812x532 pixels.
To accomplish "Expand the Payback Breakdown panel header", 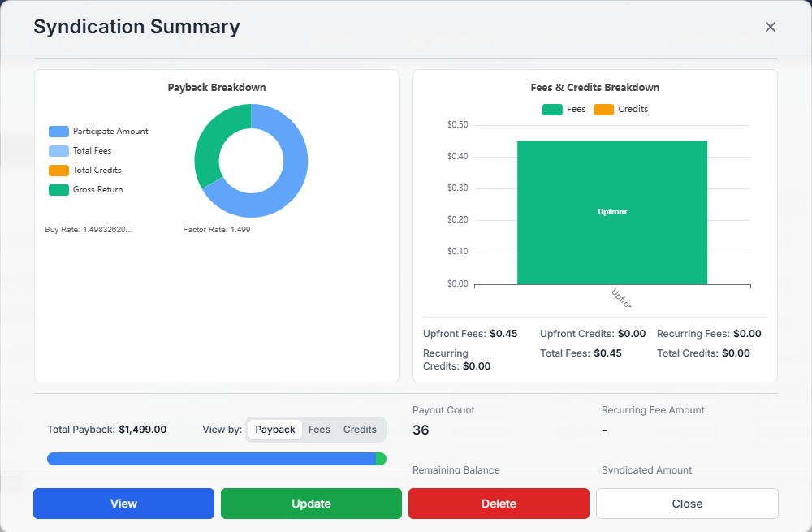I will (216, 87).
